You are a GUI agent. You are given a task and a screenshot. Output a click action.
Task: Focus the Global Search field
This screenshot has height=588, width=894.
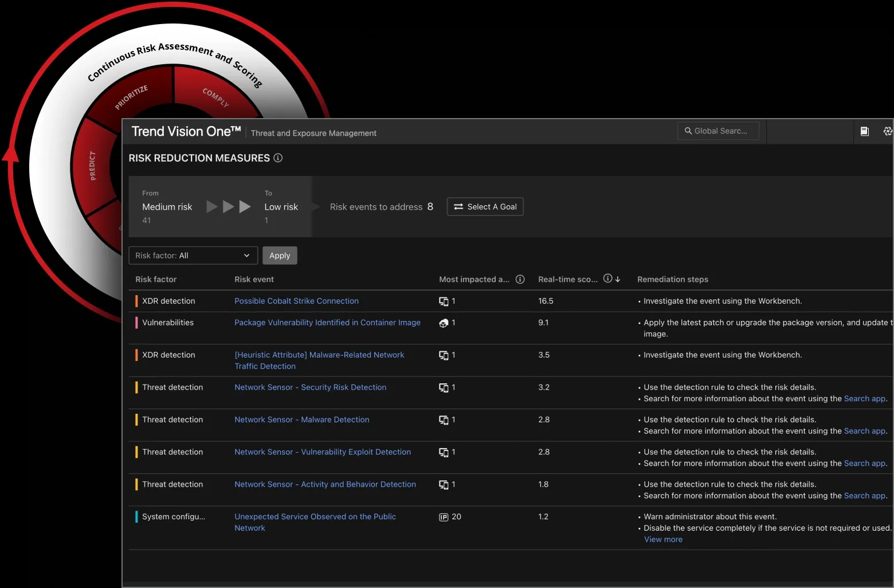click(x=719, y=131)
